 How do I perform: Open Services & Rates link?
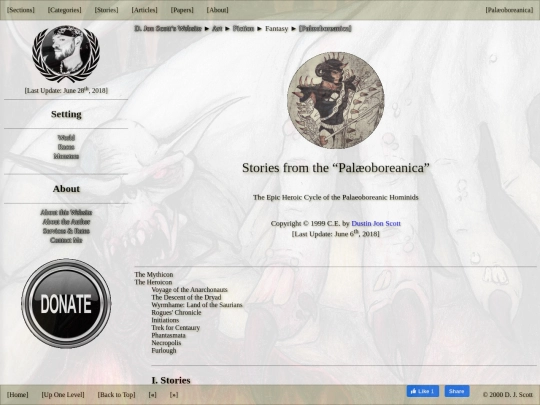click(x=66, y=231)
